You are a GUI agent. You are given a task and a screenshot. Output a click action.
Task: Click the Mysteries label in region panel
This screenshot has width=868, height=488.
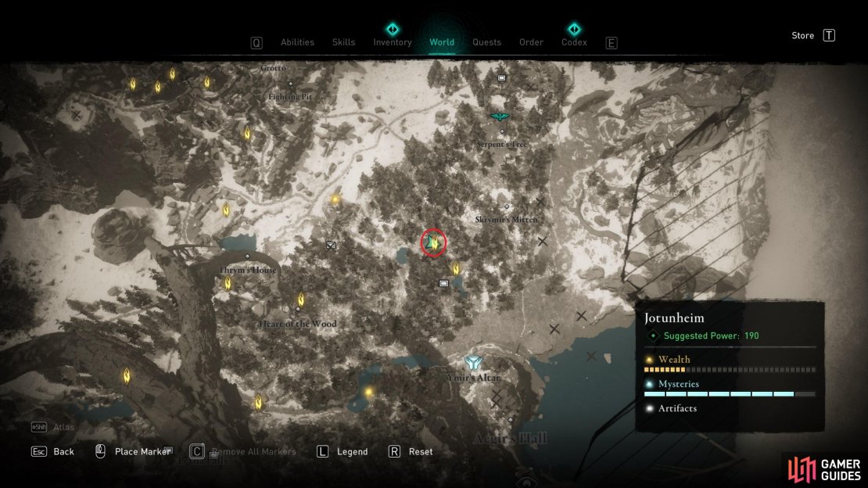[x=679, y=384]
